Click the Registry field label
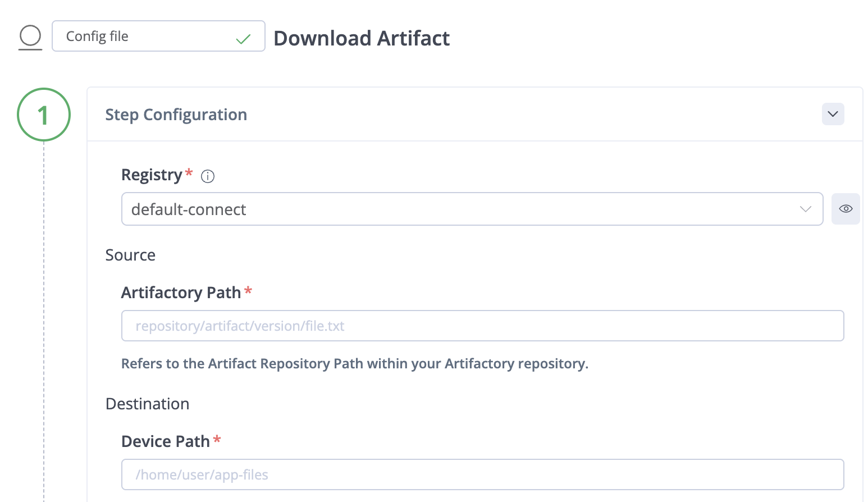 (152, 175)
